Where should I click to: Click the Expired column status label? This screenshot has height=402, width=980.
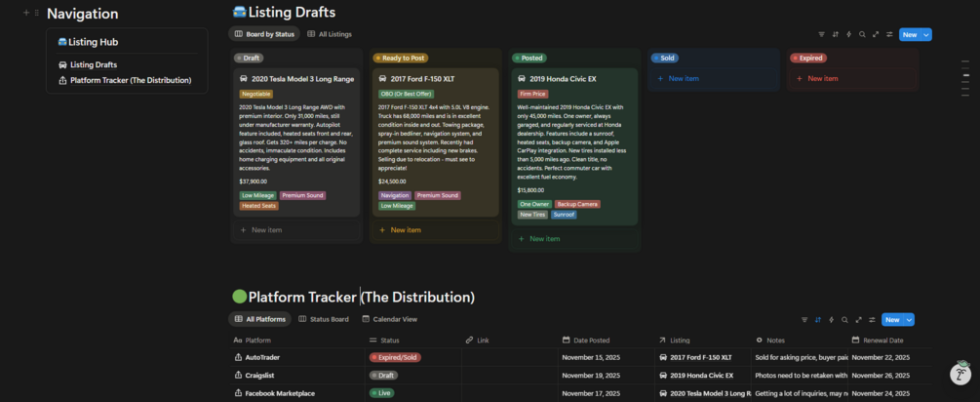(x=808, y=59)
